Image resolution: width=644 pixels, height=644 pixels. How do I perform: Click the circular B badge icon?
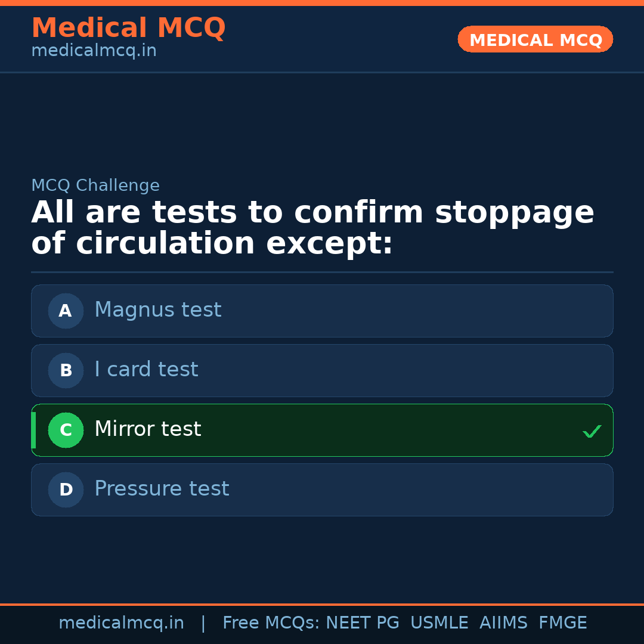(x=65, y=370)
